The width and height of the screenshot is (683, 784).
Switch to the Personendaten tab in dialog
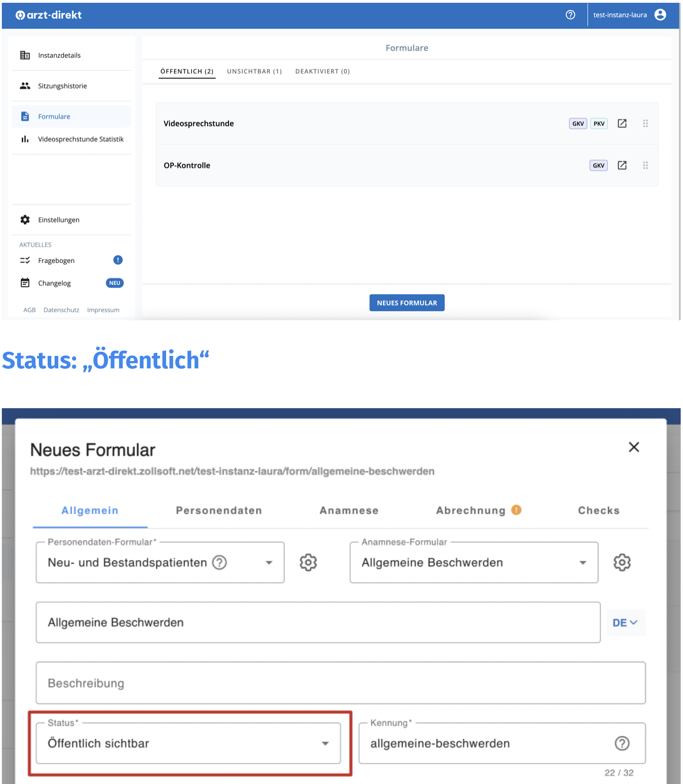click(219, 510)
